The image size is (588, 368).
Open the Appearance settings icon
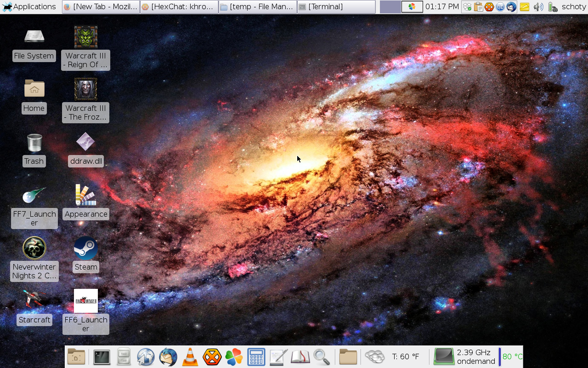[85, 195]
